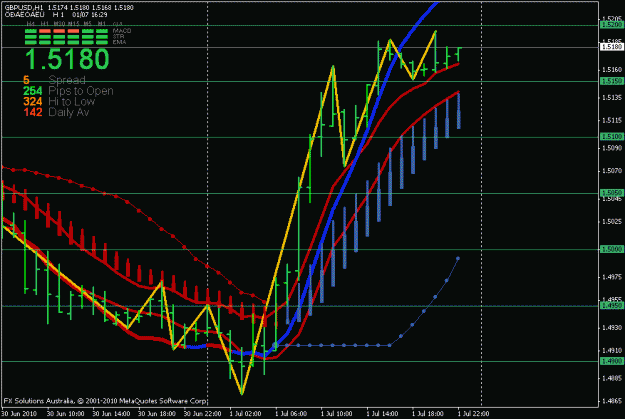Click the STR row label
625x419 pixels.
(x=119, y=36)
